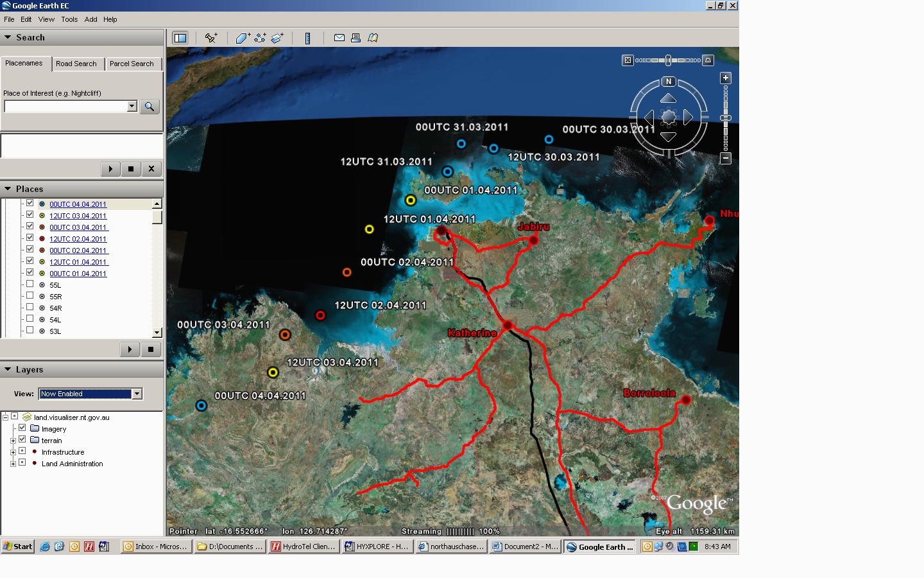The height and width of the screenshot is (578, 924).
Task: Select the Ruler measuring tool
Action: pos(307,38)
